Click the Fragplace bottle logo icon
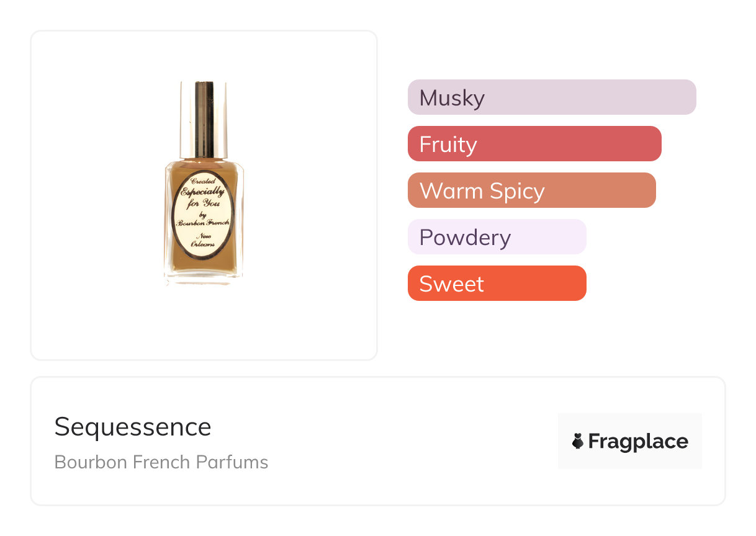Screen dimensions: 756x536 pos(578,441)
